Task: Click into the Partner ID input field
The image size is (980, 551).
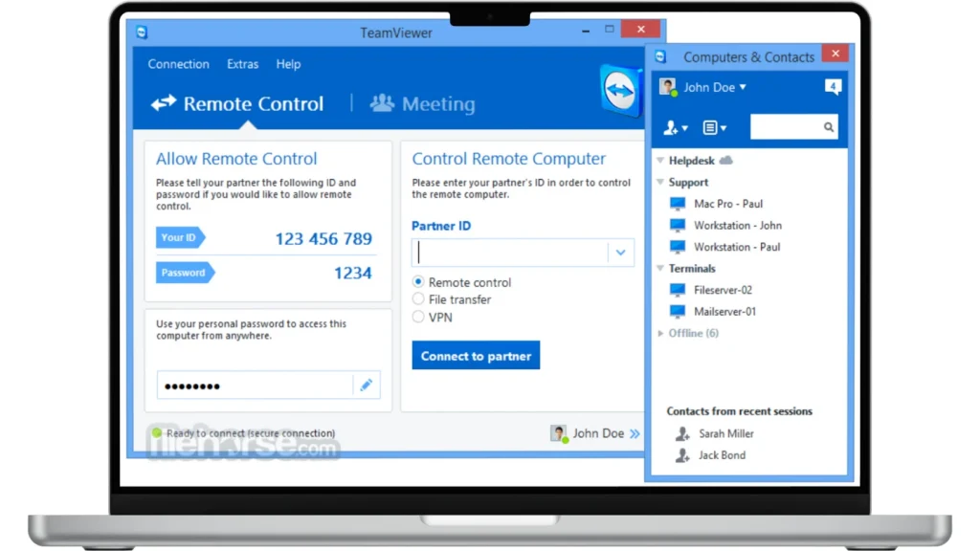Action: click(510, 253)
